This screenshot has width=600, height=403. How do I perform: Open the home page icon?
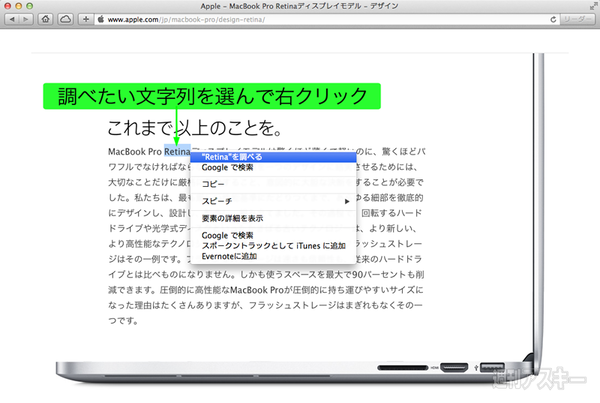point(46,19)
